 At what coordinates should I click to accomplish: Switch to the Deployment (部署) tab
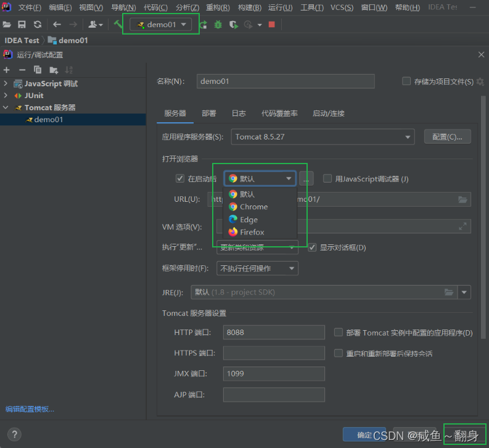pos(208,114)
